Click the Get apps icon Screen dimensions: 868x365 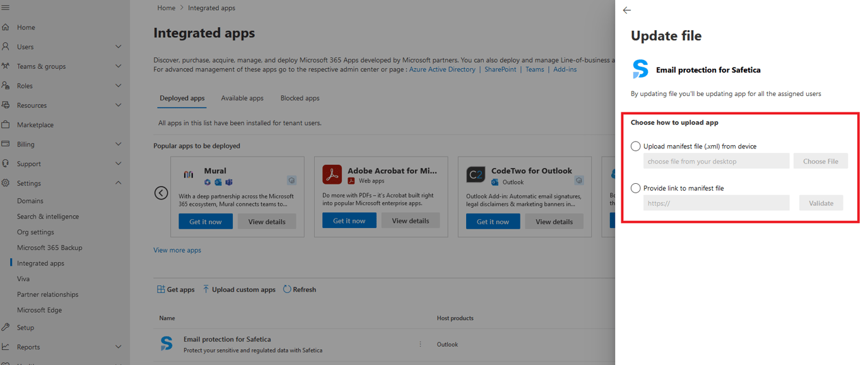pos(162,289)
